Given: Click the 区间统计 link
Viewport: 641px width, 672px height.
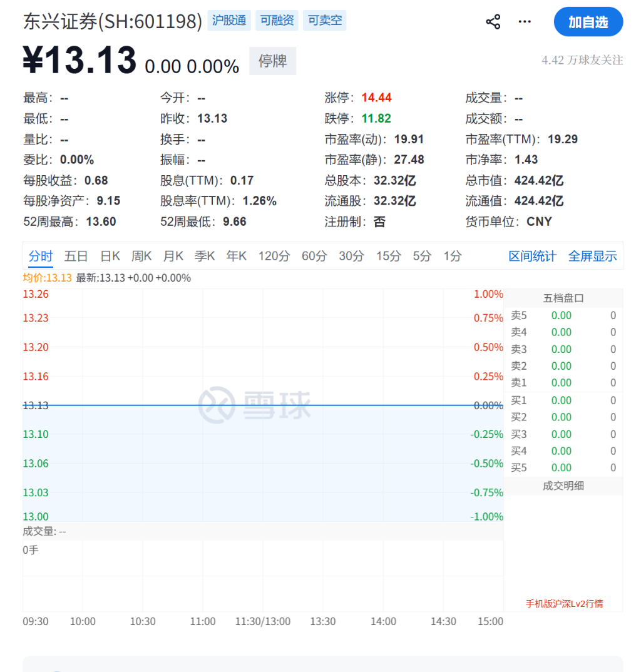Looking at the screenshot, I should pyautogui.click(x=532, y=256).
